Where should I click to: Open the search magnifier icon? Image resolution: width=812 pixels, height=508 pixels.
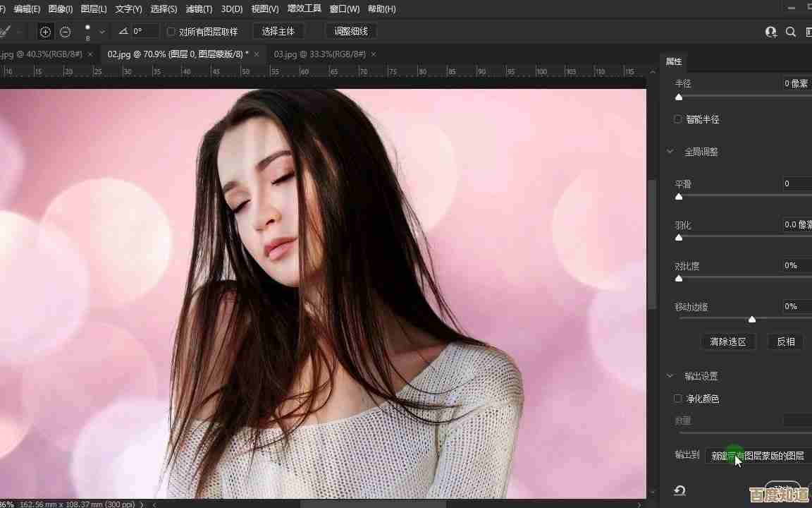pyautogui.click(x=791, y=32)
